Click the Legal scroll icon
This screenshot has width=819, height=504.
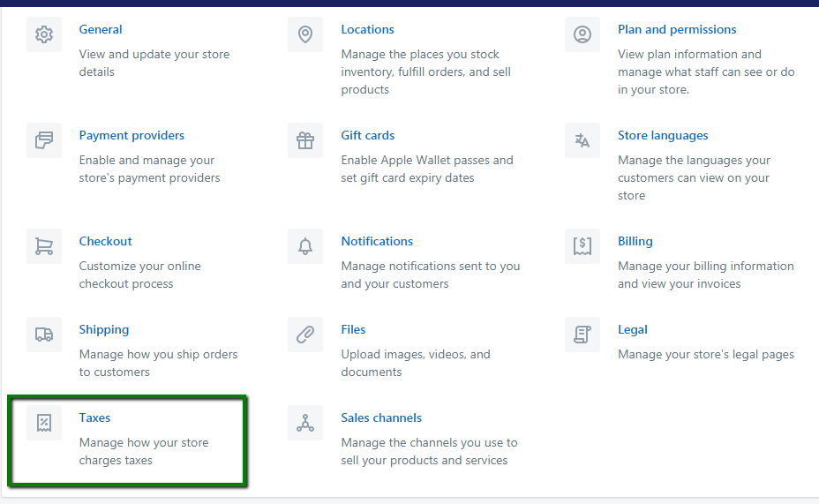click(x=582, y=335)
